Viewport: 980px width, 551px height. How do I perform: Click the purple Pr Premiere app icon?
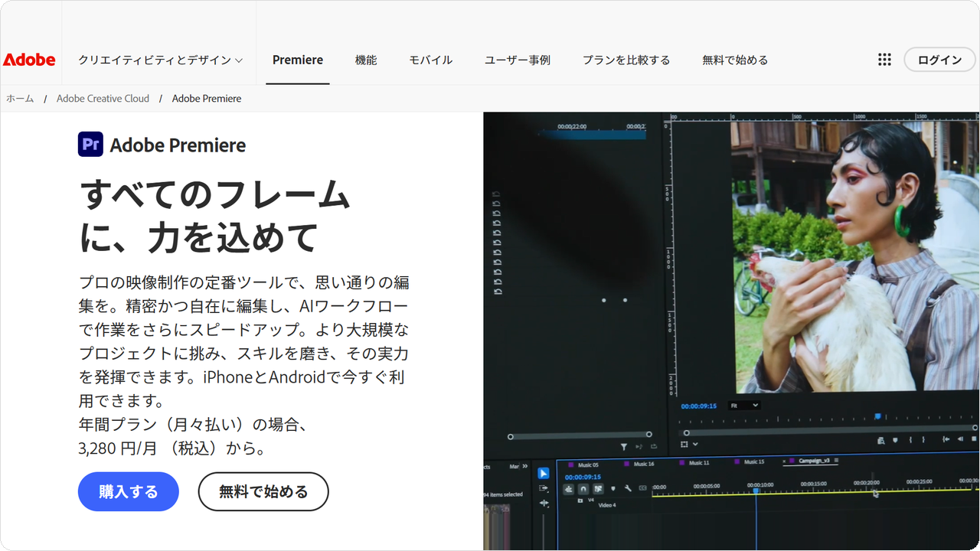point(90,144)
